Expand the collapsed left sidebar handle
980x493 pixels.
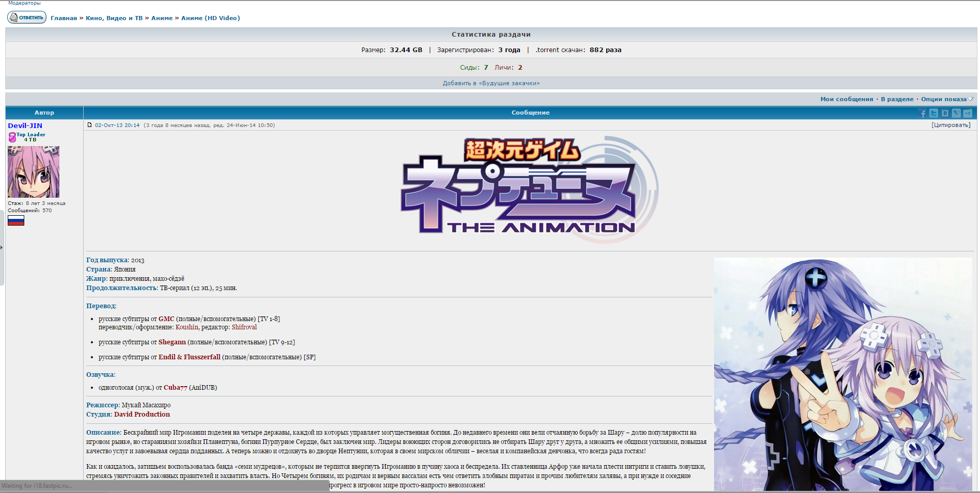2,248
